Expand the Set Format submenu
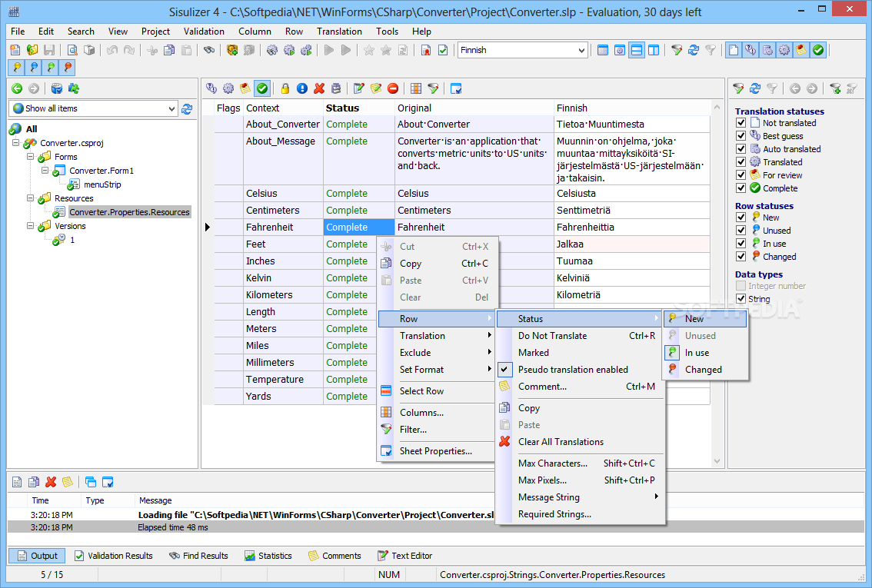872x588 pixels. [x=437, y=370]
